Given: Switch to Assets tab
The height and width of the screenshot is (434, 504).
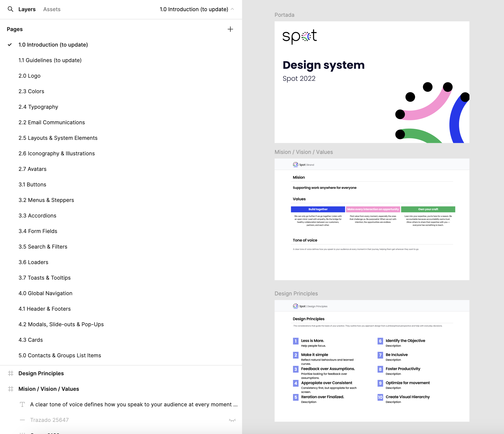Looking at the screenshot, I should click(52, 9).
